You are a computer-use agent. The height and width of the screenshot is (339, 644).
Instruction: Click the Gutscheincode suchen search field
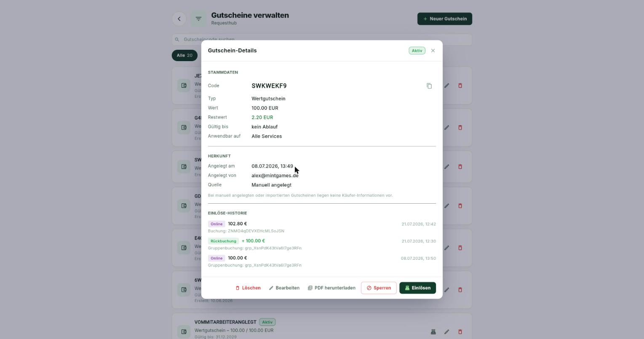pos(322,40)
